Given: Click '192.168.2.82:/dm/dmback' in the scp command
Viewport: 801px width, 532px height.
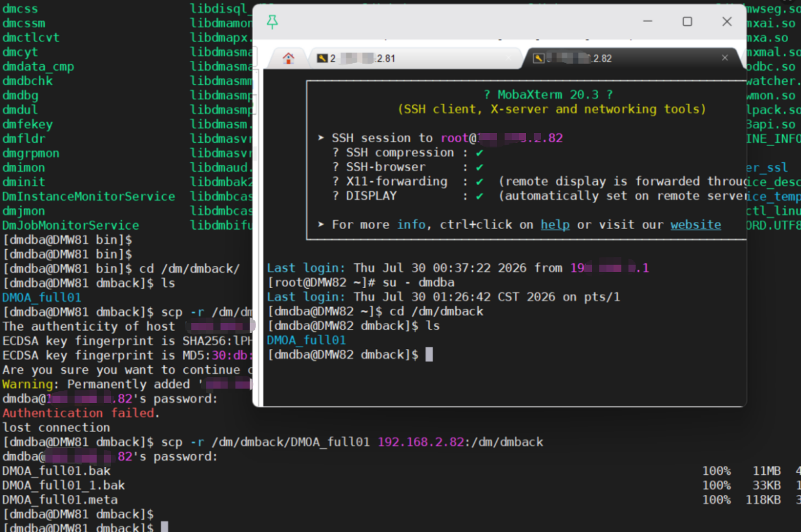Looking at the screenshot, I should point(460,442).
